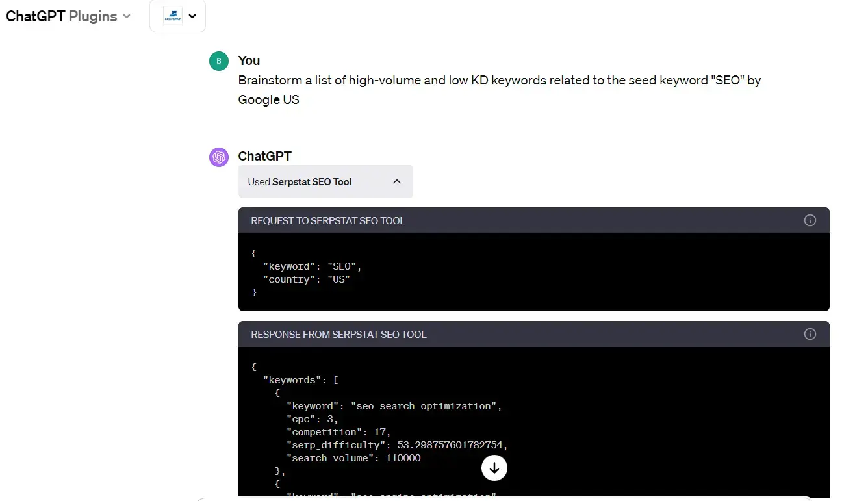868x501 pixels.
Task: Click the info icon for Response from Serpstat
Action: tap(810, 334)
